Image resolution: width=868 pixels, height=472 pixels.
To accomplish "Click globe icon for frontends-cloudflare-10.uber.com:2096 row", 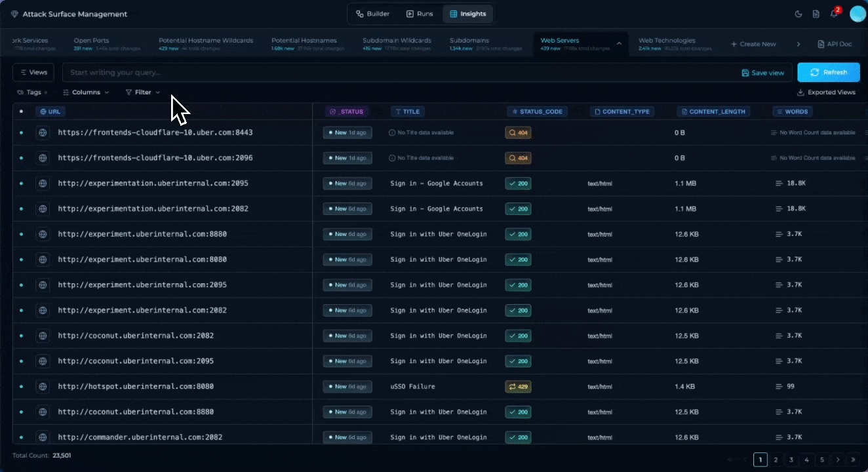I will [x=43, y=158].
